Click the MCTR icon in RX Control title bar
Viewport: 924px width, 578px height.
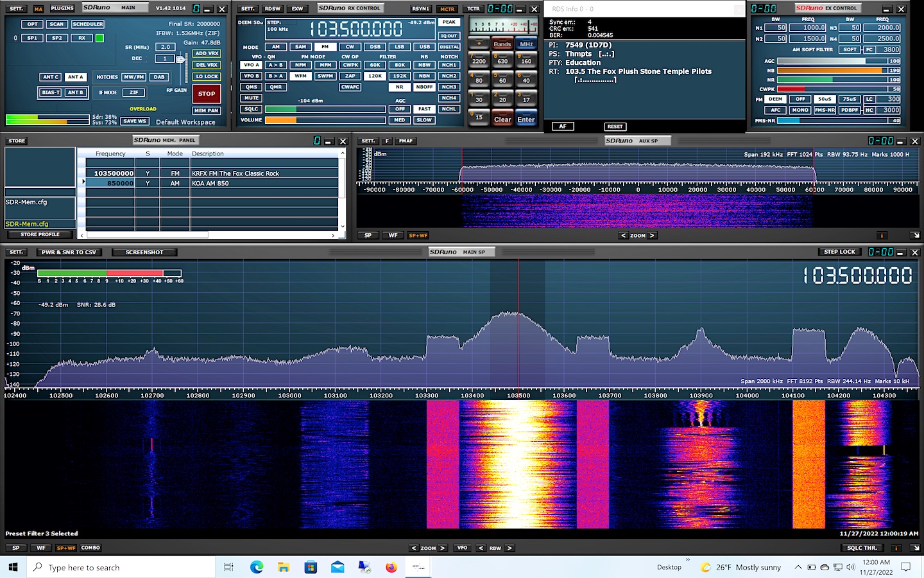[447, 8]
